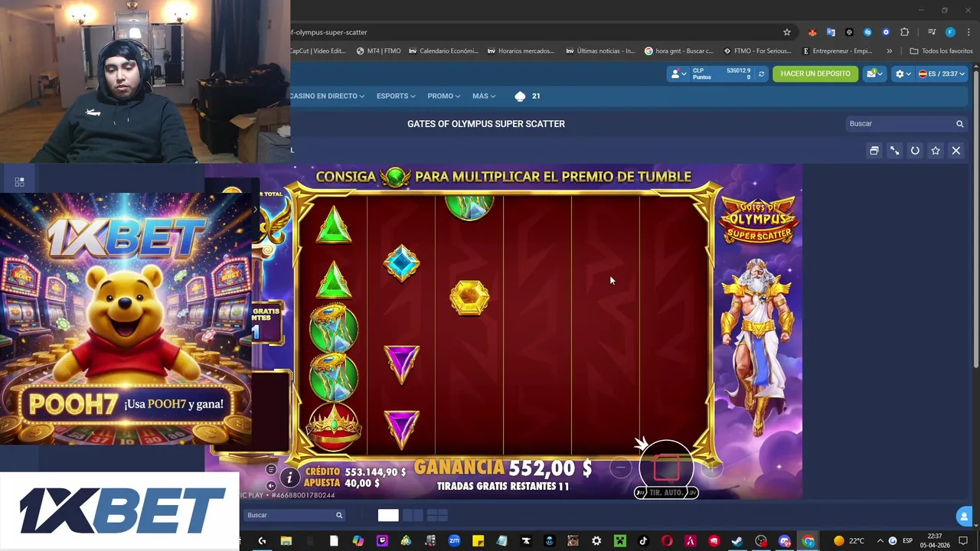980x551 pixels.
Task: Expand CASINO EN DIRECTO menu
Action: 326,96
